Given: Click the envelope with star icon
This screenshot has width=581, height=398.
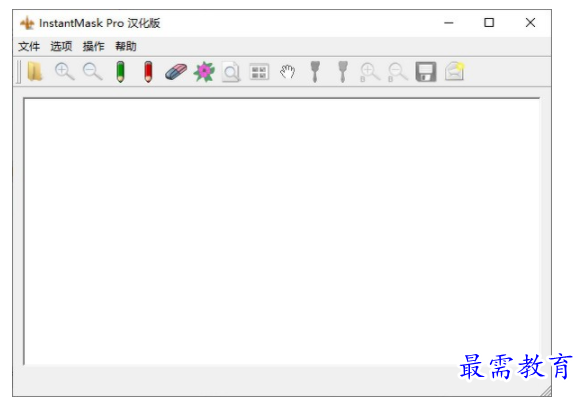Looking at the screenshot, I should [455, 71].
